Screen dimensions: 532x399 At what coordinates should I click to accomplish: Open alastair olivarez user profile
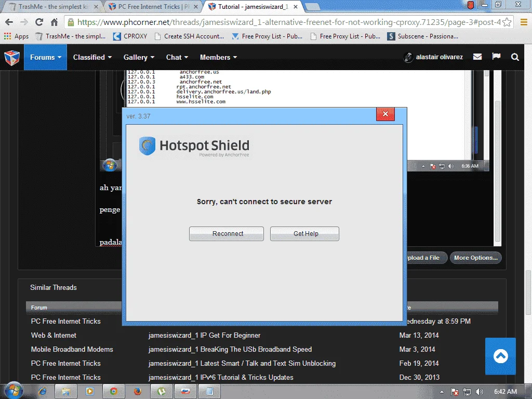[x=433, y=57]
